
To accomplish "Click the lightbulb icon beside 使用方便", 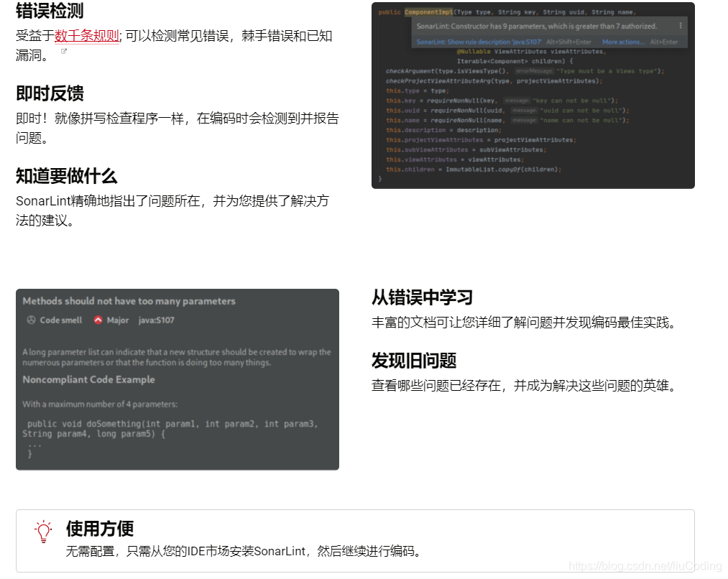I will [x=43, y=532].
